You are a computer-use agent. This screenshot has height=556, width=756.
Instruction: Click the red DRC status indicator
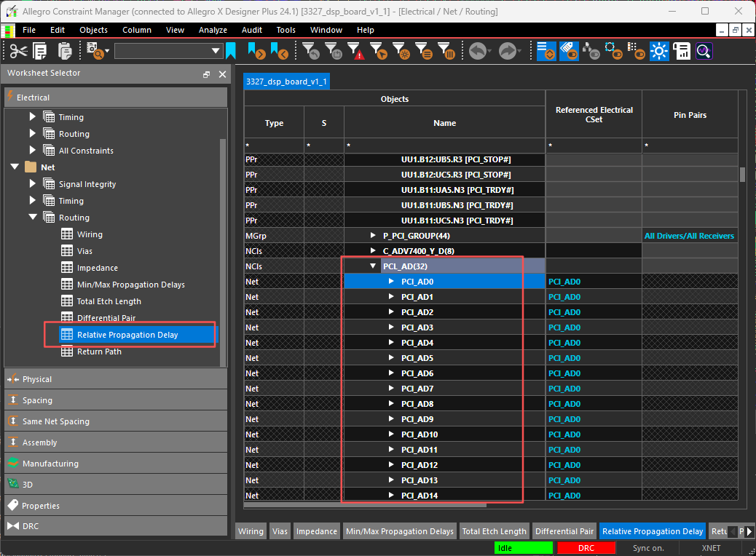586,548
